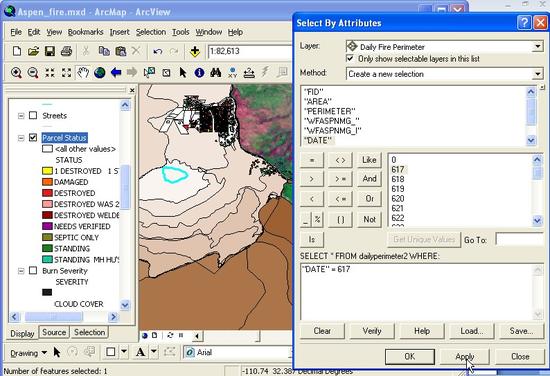Click the Full Extent globe icon
Screen dimensions: 550x376
tap(100, 73)
